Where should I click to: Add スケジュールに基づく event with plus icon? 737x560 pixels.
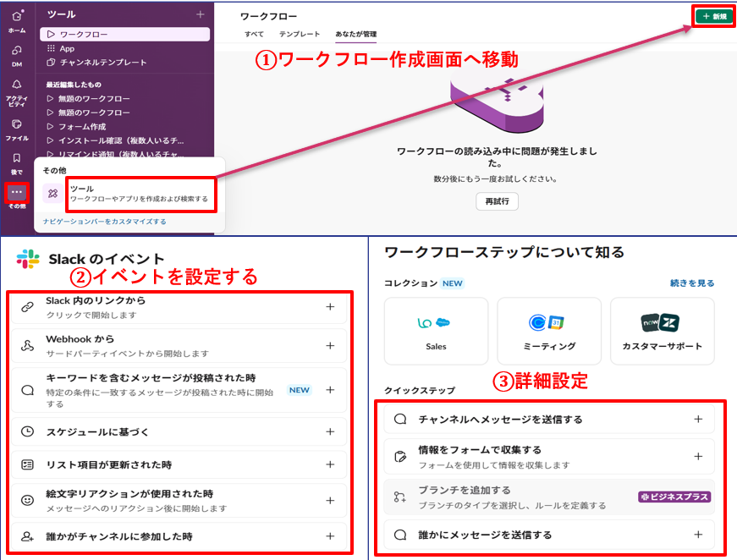(x=330, y=431)
